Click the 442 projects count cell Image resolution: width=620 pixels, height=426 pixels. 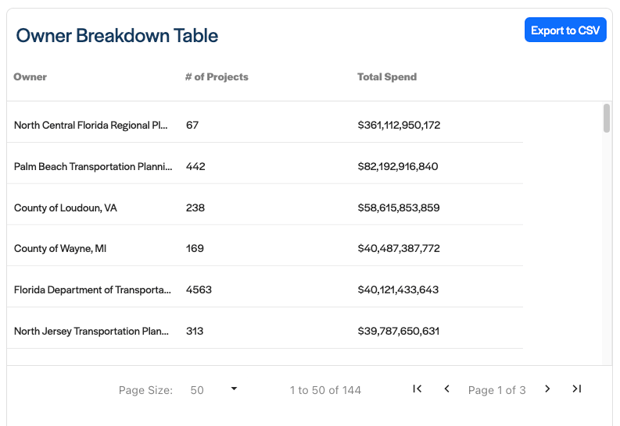point(195,167)
